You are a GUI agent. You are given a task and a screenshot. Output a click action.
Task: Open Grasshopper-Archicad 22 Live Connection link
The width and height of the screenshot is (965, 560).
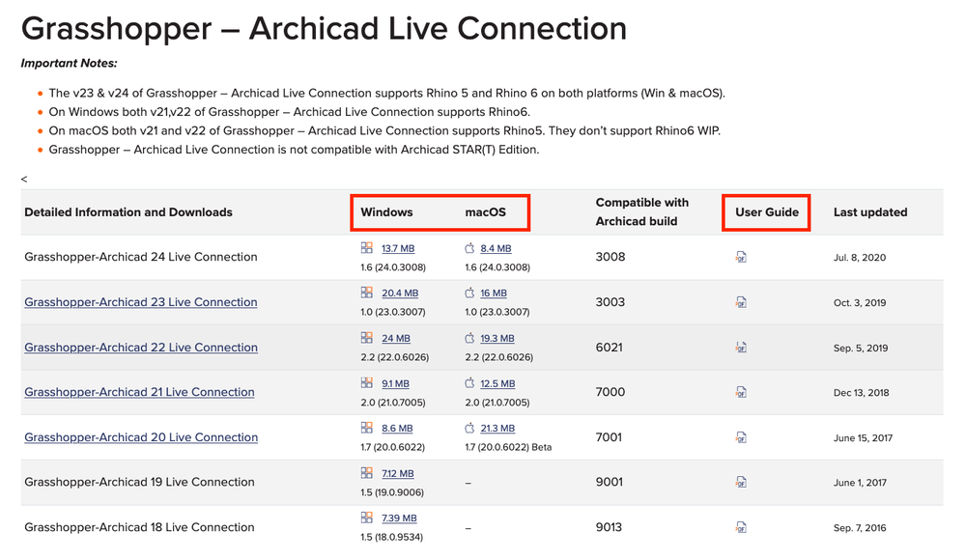pos(141,347)
